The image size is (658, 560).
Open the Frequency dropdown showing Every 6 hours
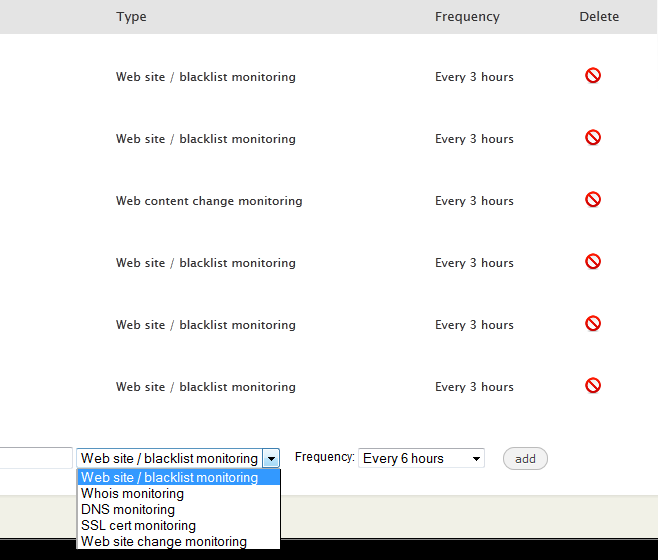(421, 458)
